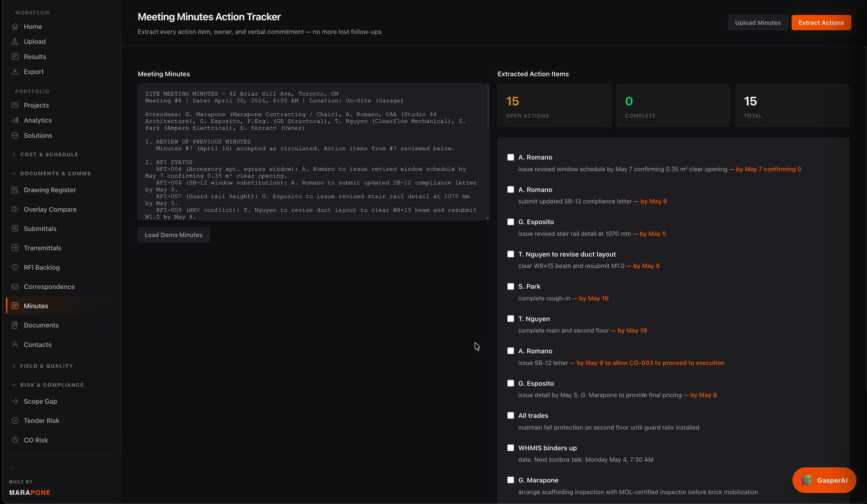Open the Analytics page
This screenshot has width=867, height=504.
pos(37,120)
